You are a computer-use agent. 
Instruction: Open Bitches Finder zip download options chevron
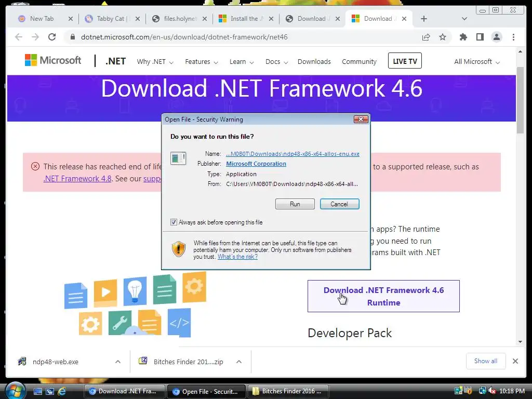[x=239, y=362]
